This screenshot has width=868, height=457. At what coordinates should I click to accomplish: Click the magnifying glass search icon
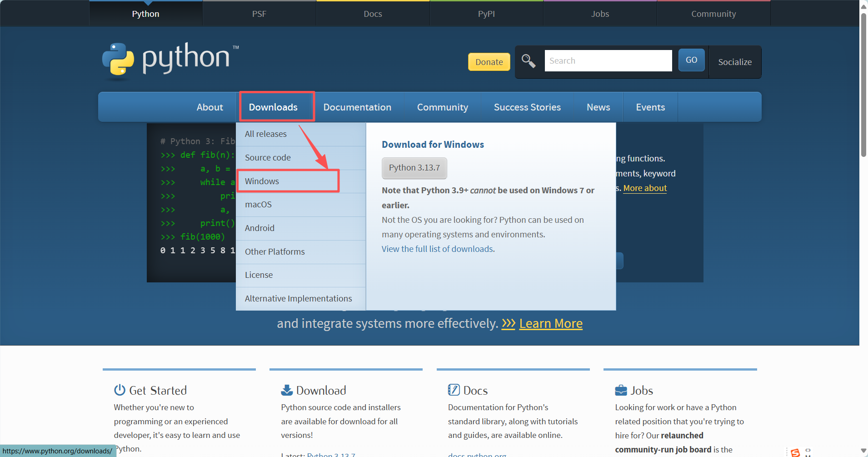[528, 60]
